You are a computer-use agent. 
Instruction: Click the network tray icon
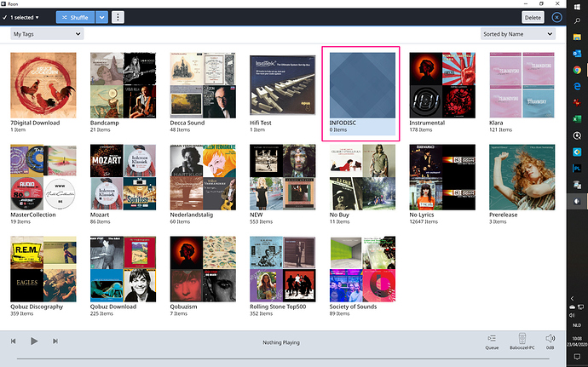[x=581, y=307]
